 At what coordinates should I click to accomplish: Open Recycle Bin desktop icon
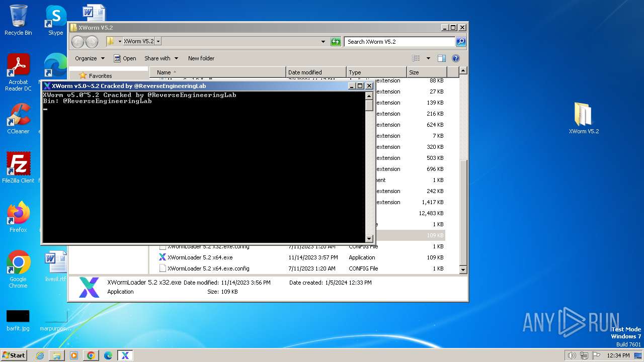tap(18, 20)
